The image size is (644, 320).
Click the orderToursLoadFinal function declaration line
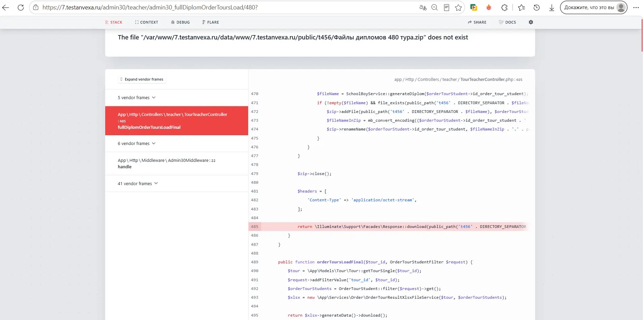(375, 262)
